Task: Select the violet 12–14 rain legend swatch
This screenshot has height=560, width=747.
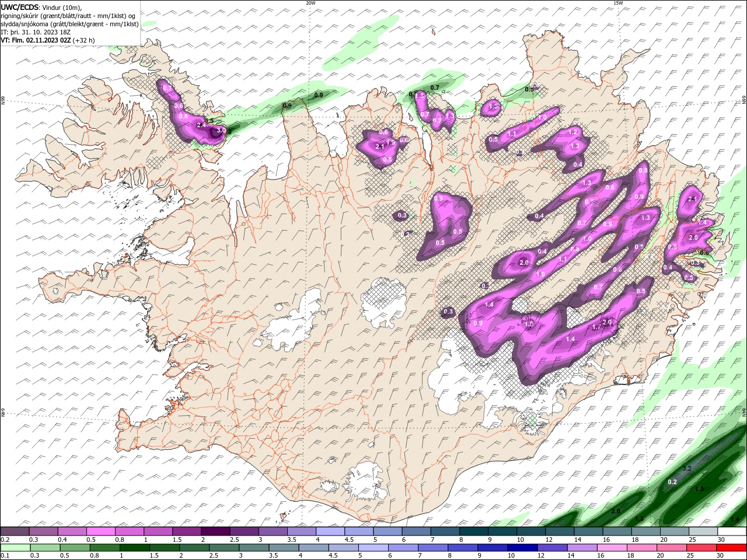Action: (552, 548)
